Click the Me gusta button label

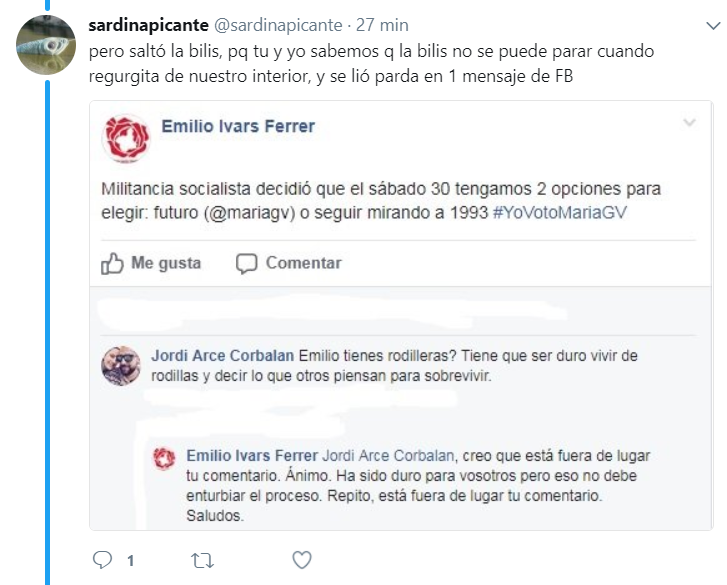pyautogui.click(x=166, y=263)
